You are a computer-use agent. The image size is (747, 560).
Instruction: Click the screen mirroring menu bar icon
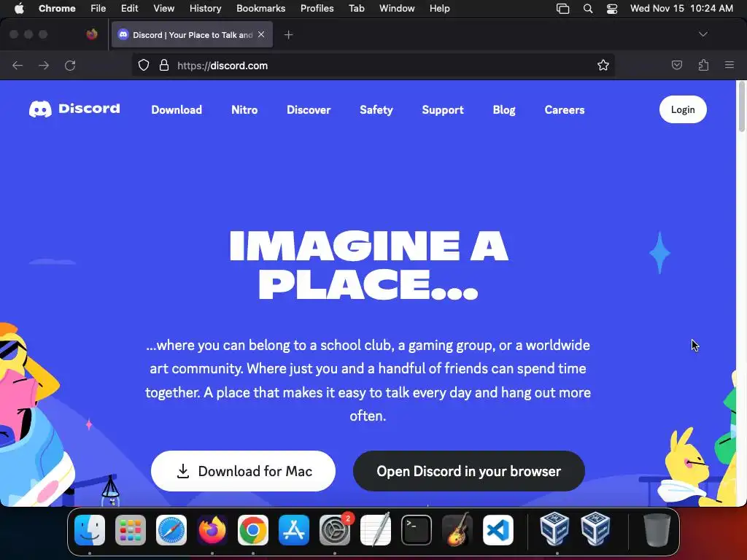(562, 9)
